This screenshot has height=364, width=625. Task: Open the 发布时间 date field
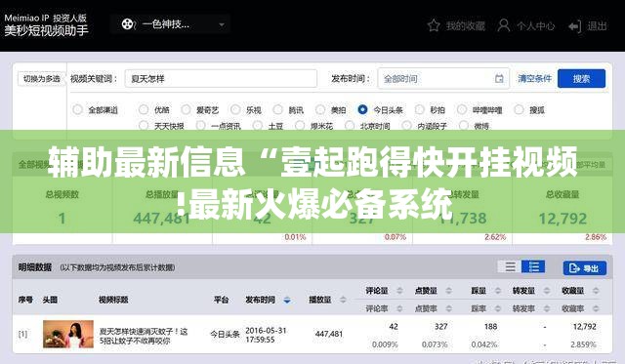(443, 78)
